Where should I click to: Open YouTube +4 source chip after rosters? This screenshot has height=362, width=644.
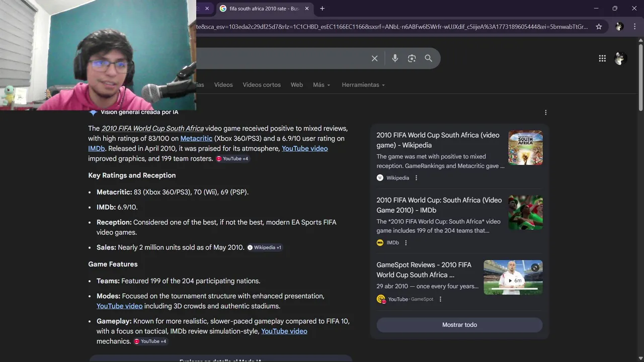(232, 159)
